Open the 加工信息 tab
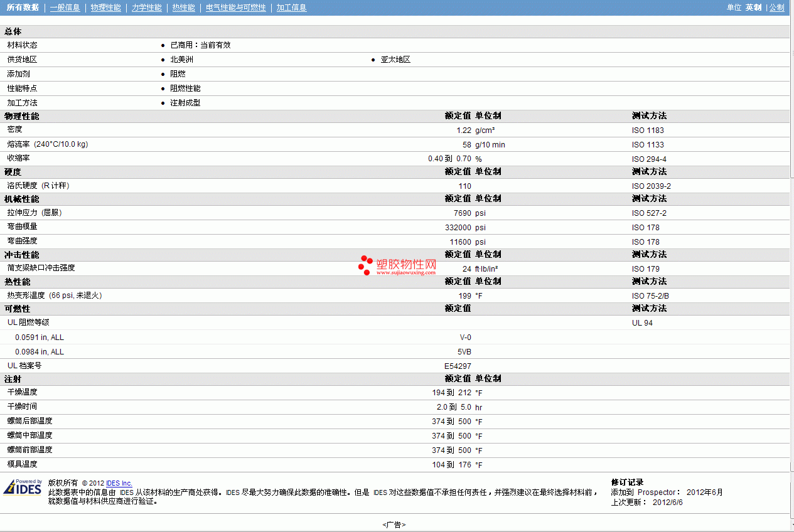The height and width of the screenshot is (532, 794). [291, 8]
